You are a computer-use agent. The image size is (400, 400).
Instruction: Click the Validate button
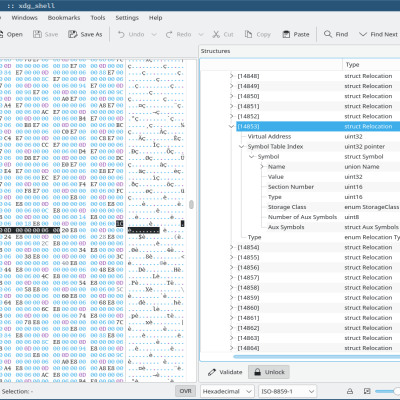225,372
